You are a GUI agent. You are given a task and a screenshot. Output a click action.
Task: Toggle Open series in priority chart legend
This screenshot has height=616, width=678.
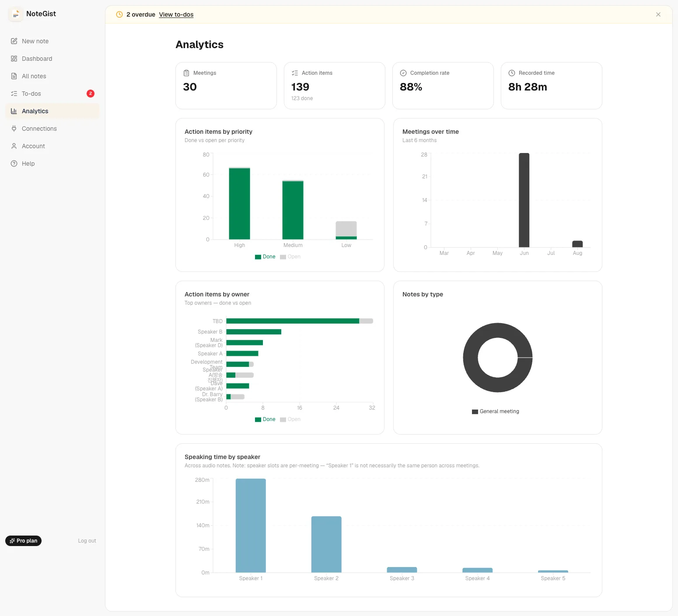click(290, 257)
